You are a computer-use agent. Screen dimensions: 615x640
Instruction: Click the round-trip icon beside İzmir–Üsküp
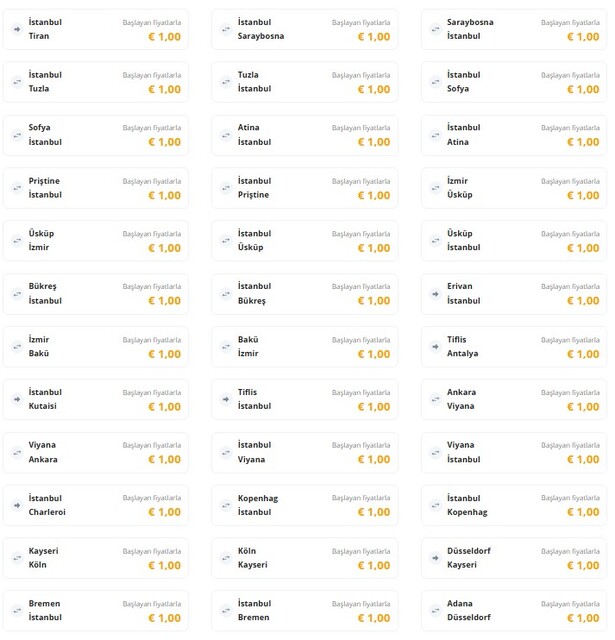pyautogui.click(x=435, y=188)
